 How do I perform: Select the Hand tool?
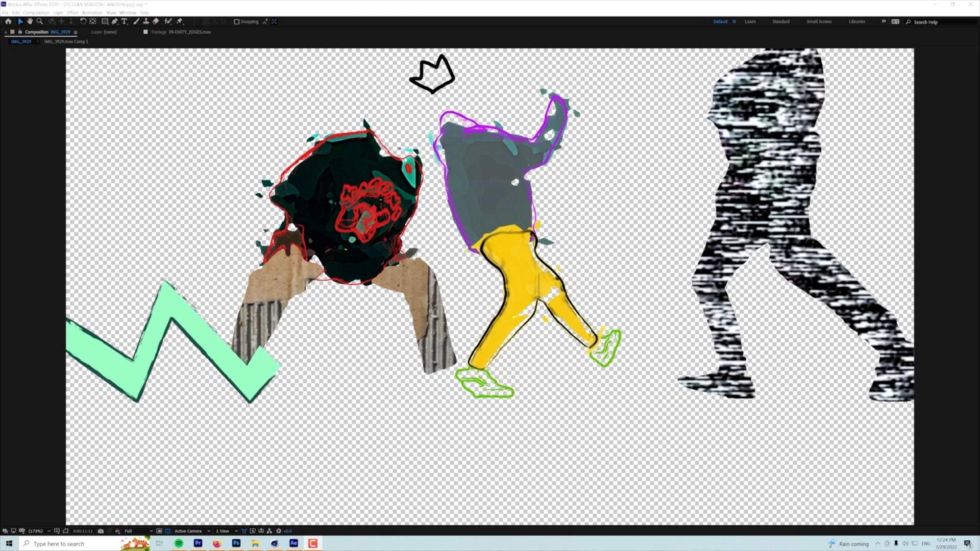point(30,21)
